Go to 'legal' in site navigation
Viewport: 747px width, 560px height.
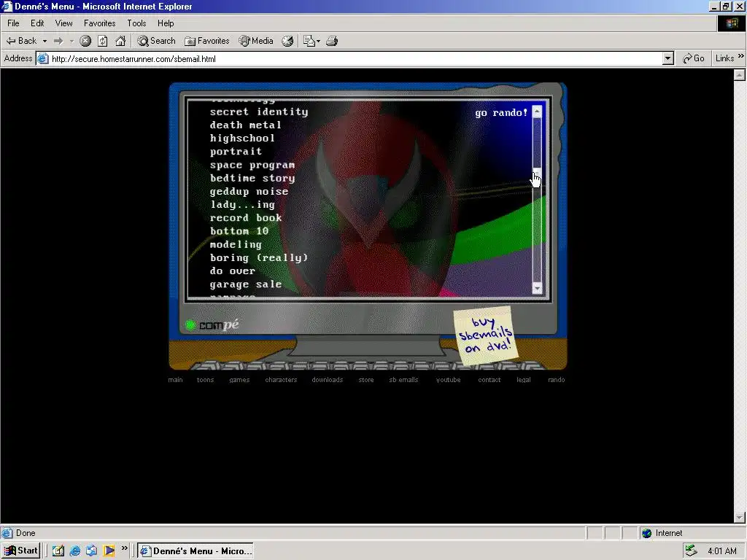[524, 379]
